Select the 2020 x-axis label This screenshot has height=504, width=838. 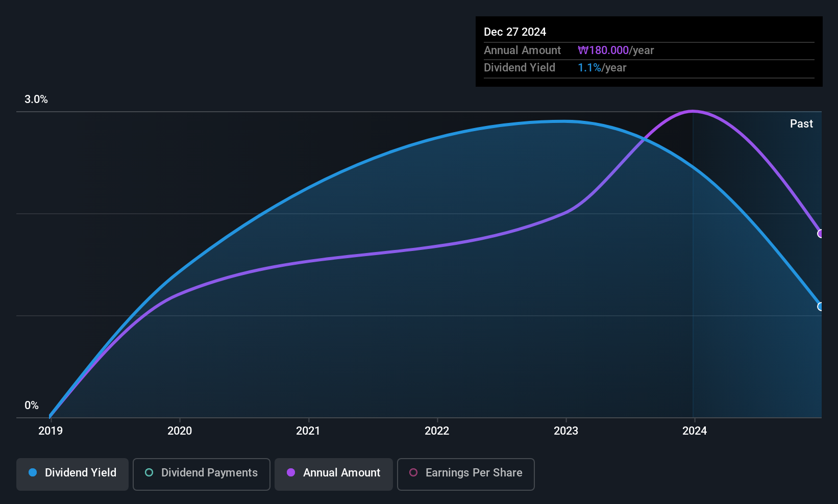pyautogui.click(x=180, y=431)
